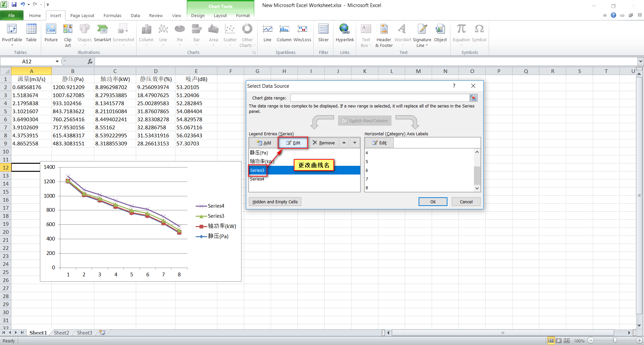This screenshot has height=345, width=644.
Task: Switch to Page Layout tab
Action: (82, 15)
